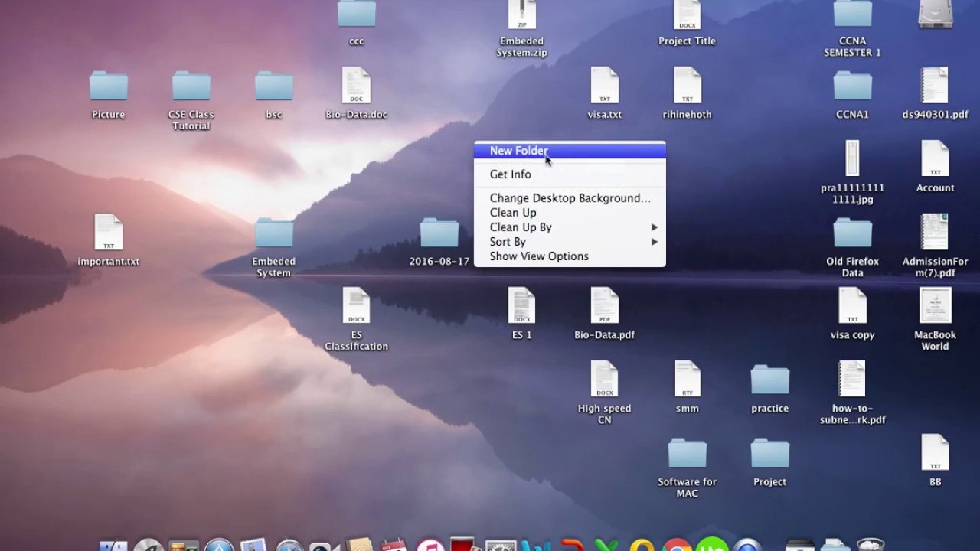The width and height of the screenshot is (980, 551).
Task: Expand the Clean Up By submenu
Action: pos(570,227)
